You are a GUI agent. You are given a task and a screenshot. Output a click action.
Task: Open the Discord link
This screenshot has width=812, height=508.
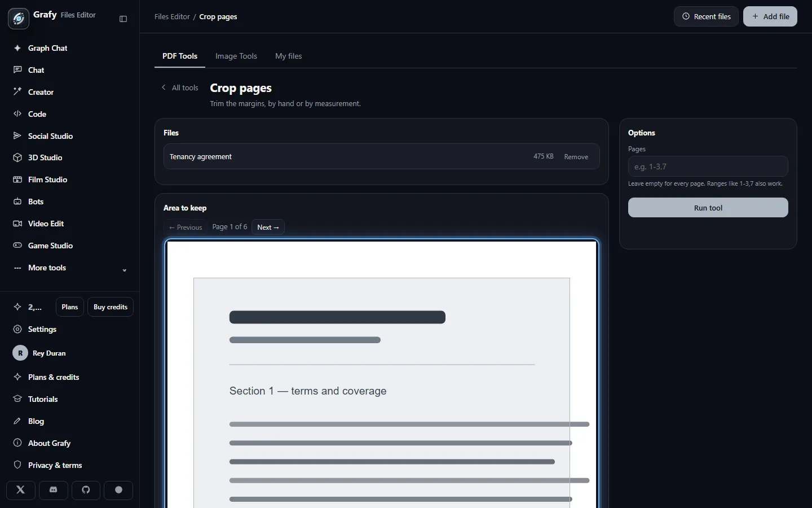(54, 490)
